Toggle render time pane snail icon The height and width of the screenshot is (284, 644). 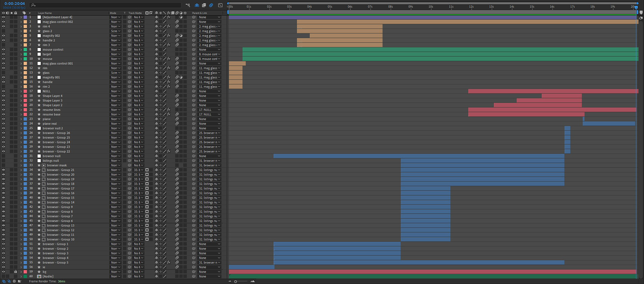[x=19, y=281]
